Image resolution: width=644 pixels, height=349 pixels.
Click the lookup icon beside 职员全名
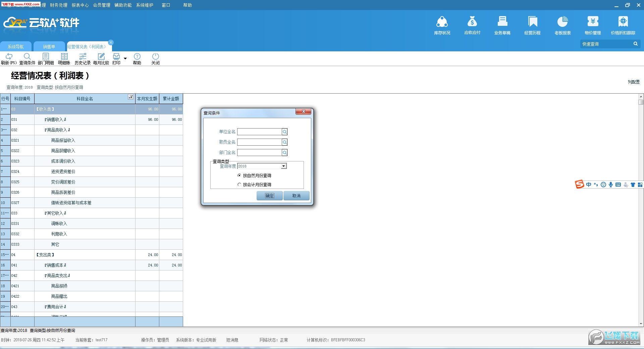(x=284, y=142)
